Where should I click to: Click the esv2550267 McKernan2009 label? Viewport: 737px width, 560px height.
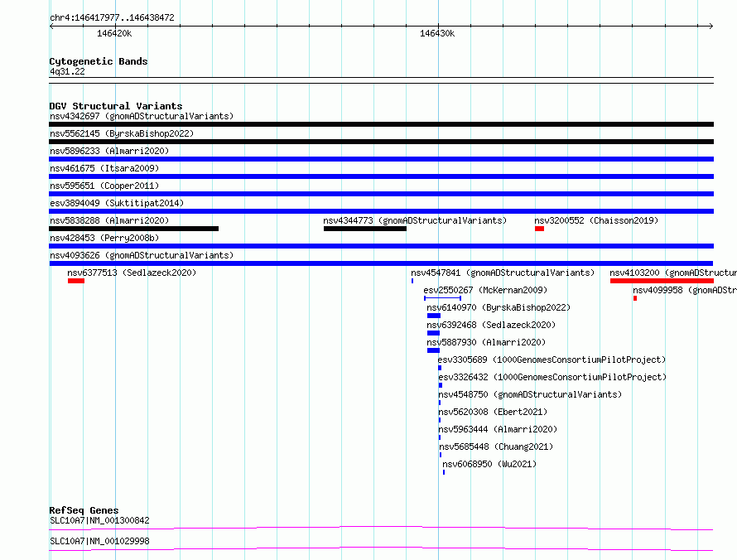click(x=485, y=290)
